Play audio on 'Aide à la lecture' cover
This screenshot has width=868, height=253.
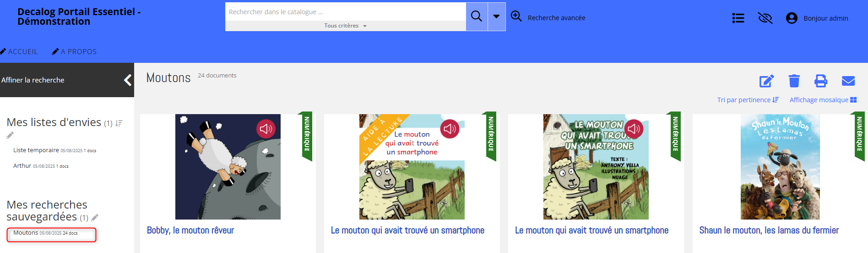pos(450,129)
